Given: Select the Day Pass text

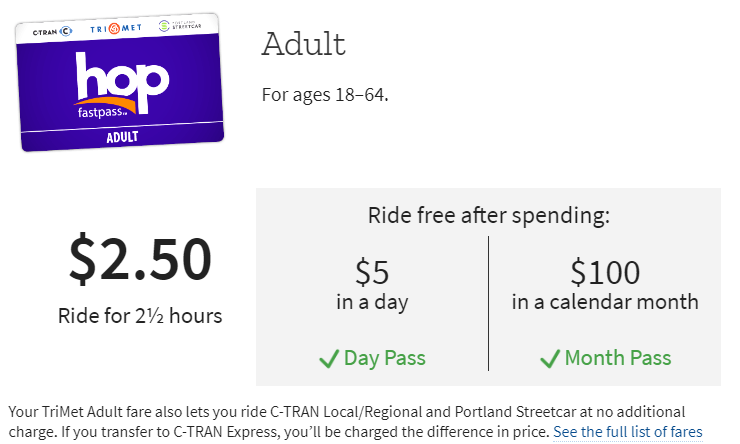Looking at the screenshot, I should [x=385, y=358].
